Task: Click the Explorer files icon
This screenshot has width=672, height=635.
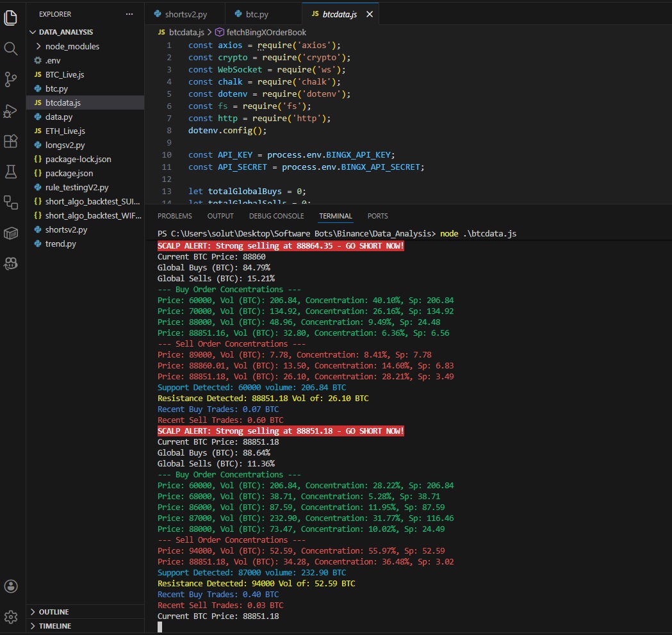Action: (x=11, y=18)
